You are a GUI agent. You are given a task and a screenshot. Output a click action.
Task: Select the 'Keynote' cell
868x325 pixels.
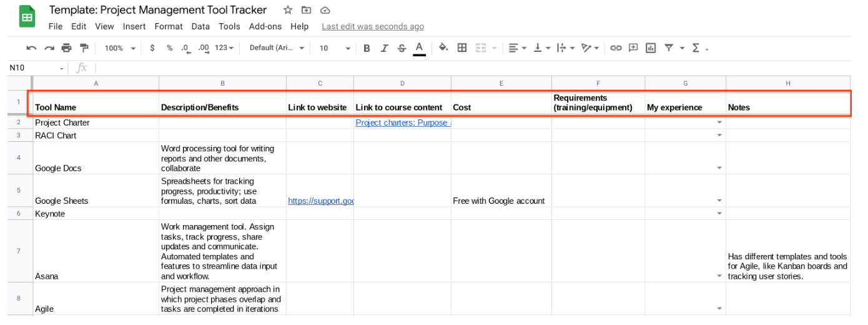(x=96, y=213)
